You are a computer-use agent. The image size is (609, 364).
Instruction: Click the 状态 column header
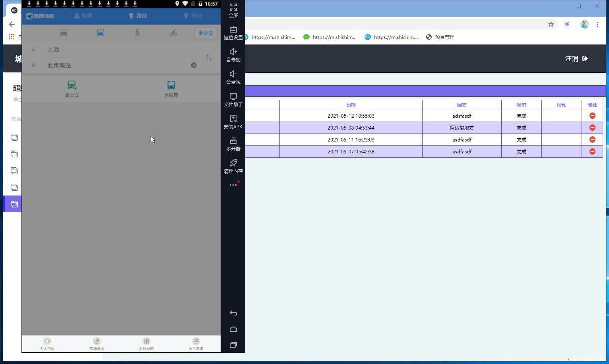coord(522,105)
